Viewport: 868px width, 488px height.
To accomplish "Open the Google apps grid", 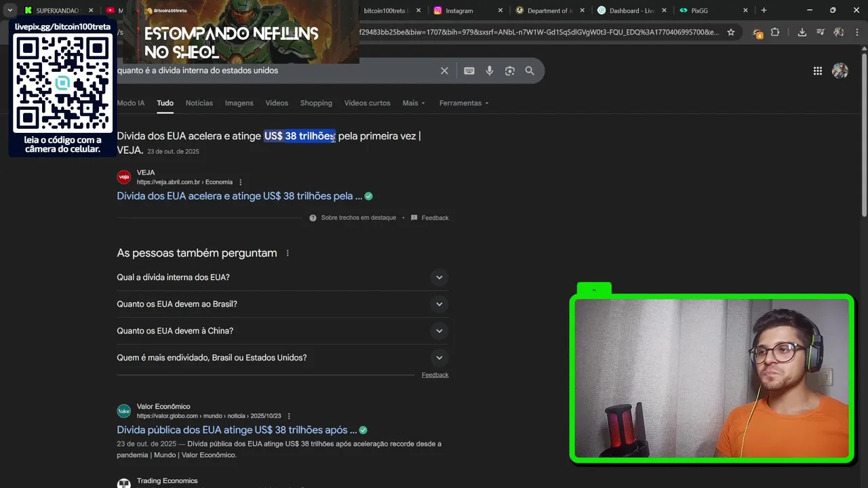I will point(818,70).
